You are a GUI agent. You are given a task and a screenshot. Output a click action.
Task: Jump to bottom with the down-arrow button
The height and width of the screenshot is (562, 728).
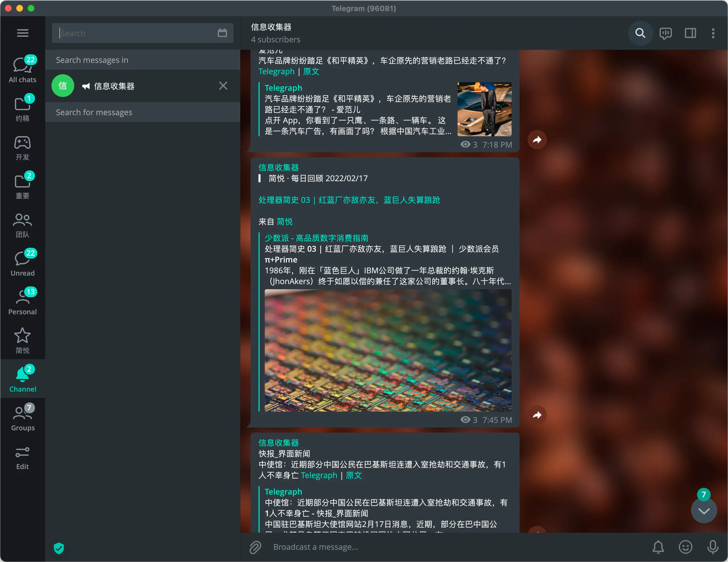704,511
